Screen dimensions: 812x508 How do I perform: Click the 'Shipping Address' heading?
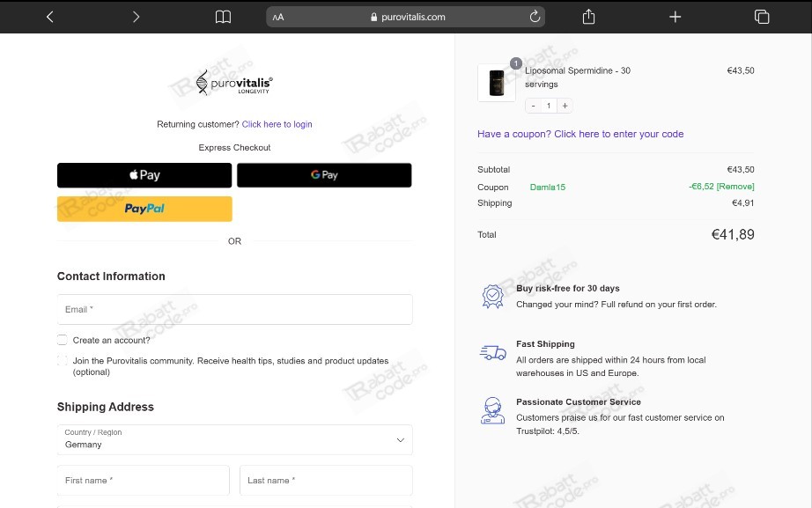(105, 407)
